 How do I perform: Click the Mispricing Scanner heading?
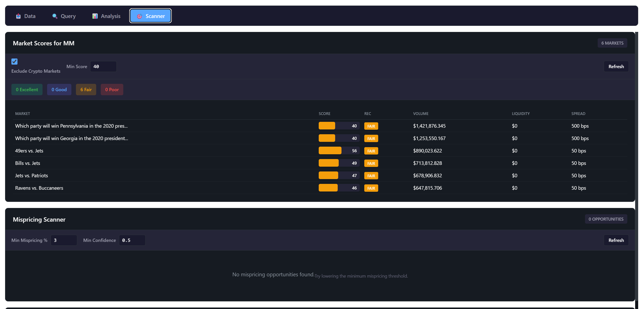click(x=39, y=220)
